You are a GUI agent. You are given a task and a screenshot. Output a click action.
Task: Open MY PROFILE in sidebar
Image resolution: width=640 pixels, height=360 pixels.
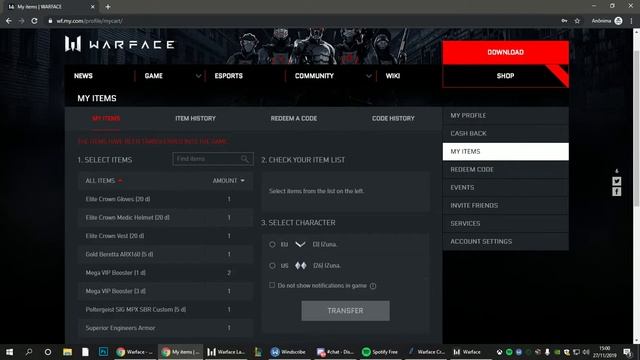(505, 116)
